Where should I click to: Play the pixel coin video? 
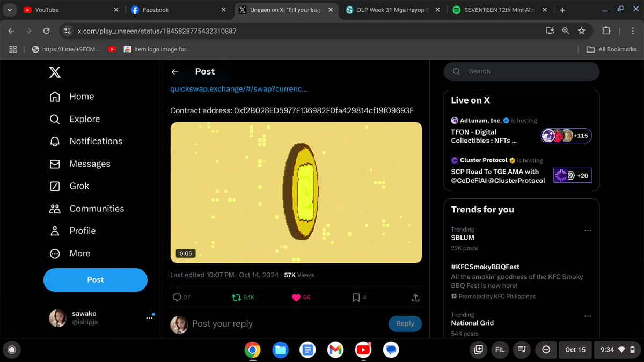pos(296,193)
